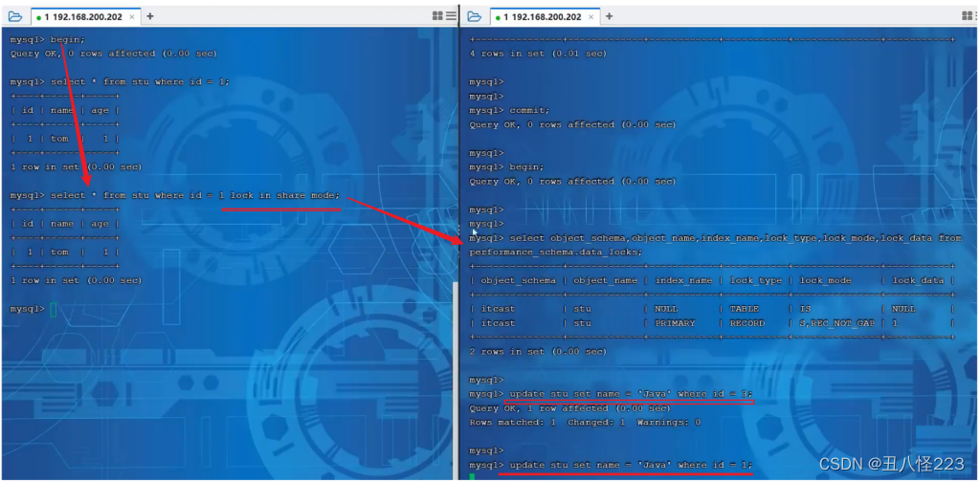Viewport: 980px width, 482px height.
Task: Click the 'RECORD' lock type cell
Action: tap(746, 323)
